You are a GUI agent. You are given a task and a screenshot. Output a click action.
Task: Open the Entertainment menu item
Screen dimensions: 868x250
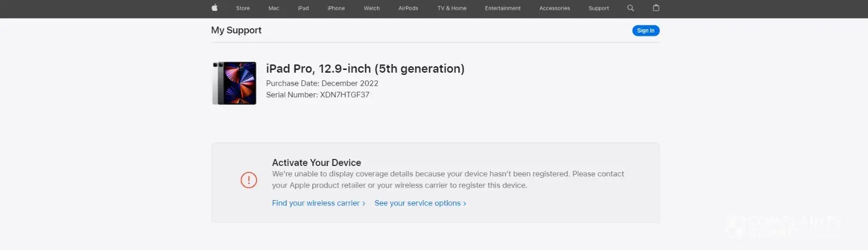pyautogui.click(x=502, y=8)
